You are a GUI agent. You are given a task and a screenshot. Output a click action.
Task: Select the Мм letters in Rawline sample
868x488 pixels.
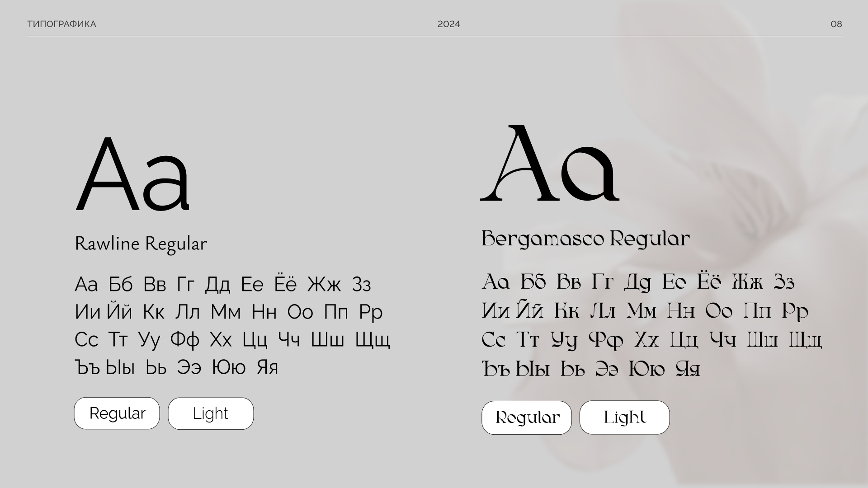226,312
